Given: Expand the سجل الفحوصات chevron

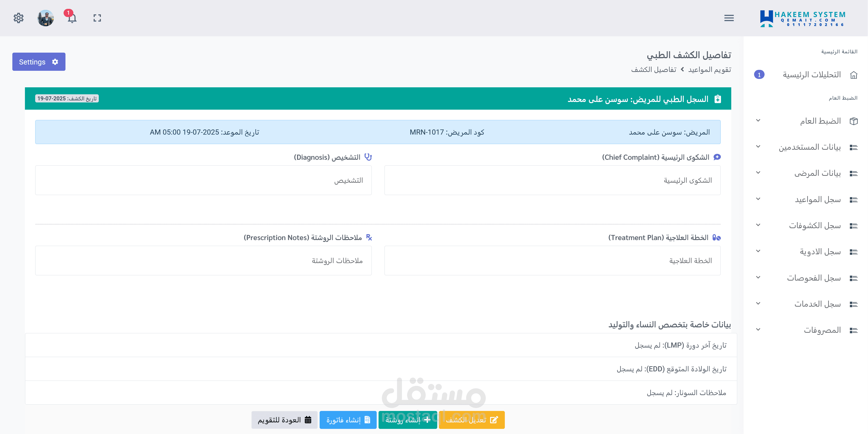Looking at the screenshot, I should [758, 278].
